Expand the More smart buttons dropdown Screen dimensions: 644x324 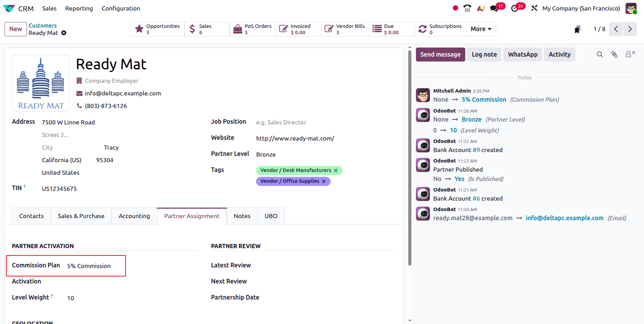481,29
